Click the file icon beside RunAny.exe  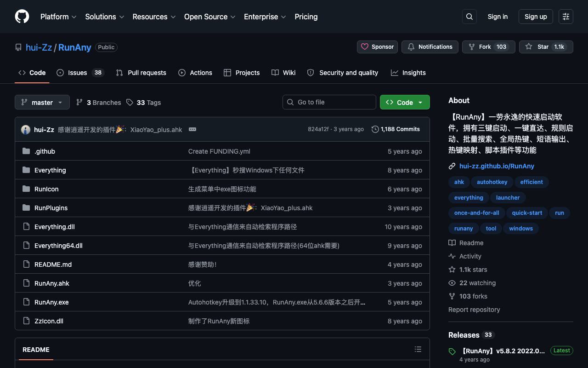tap(26, 302)
